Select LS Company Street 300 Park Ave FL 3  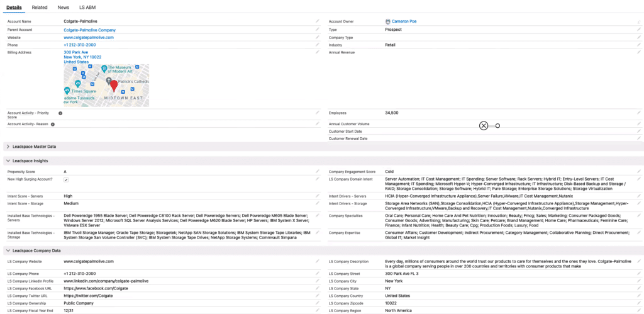coord(402,274)
